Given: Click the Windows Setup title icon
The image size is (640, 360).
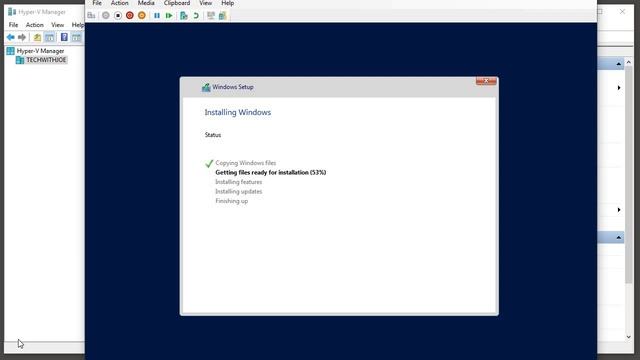Looking at the screenshot, I should tap(206, 87).
